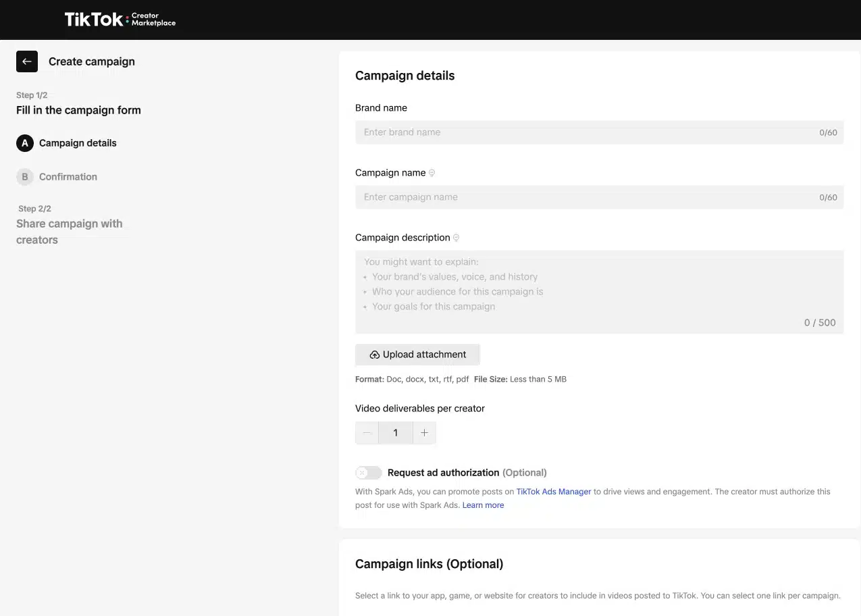
Task: Click the Upload attachment button
Action: (x=417, y=355)
